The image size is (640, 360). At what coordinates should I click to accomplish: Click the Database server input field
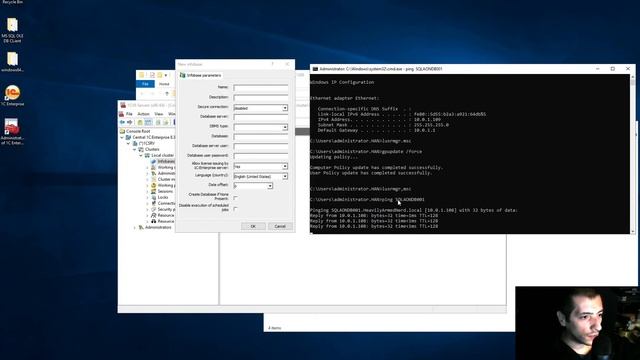pos(261,117)
